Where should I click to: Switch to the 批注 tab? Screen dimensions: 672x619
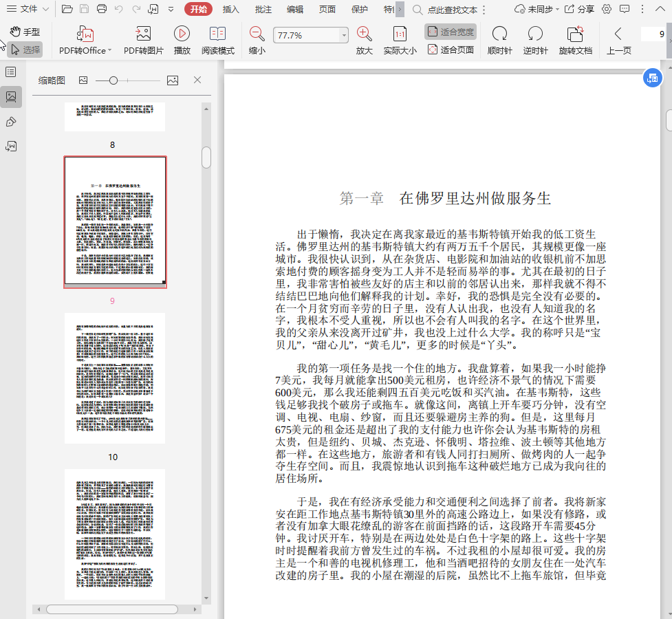(x=263, y=9)
